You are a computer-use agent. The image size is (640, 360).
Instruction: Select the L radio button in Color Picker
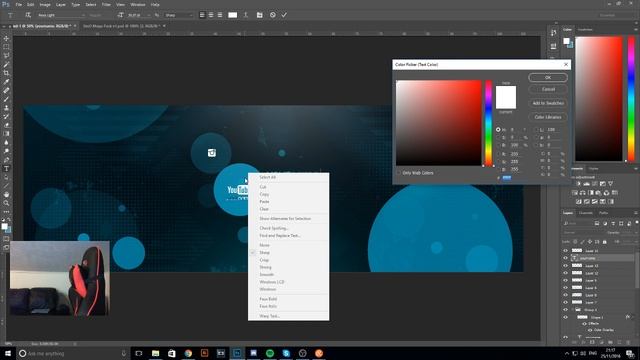(x=536, y=129)
